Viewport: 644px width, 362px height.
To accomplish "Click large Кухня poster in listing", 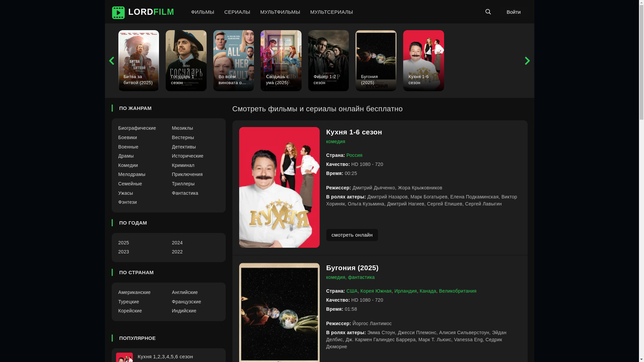I will pyautogui.click(x=279, y=187).
